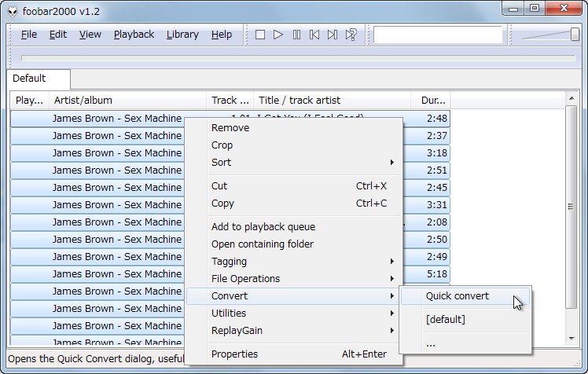Skip to the next track

333,35
